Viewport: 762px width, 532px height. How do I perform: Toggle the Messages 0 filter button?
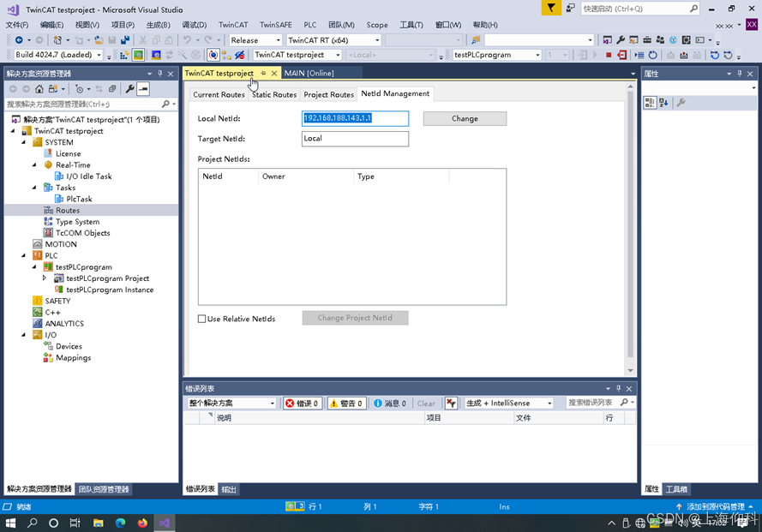(x=390, y=403)
